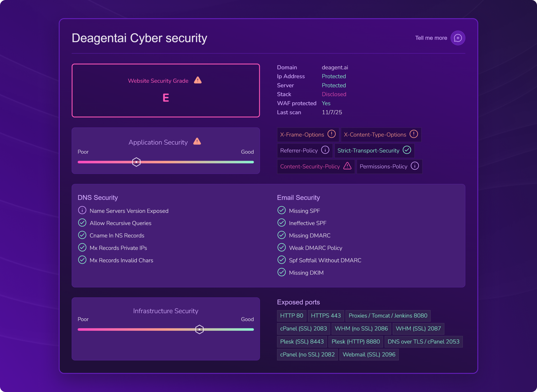Click the chat plus icon beside Tell me more

458,38
